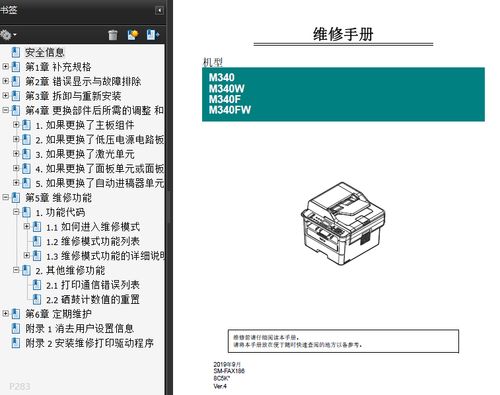Go to 5. 如果更换了自动进稿器单元 bookmark
This screenshot has width=500, height=395.
[100, 183]
